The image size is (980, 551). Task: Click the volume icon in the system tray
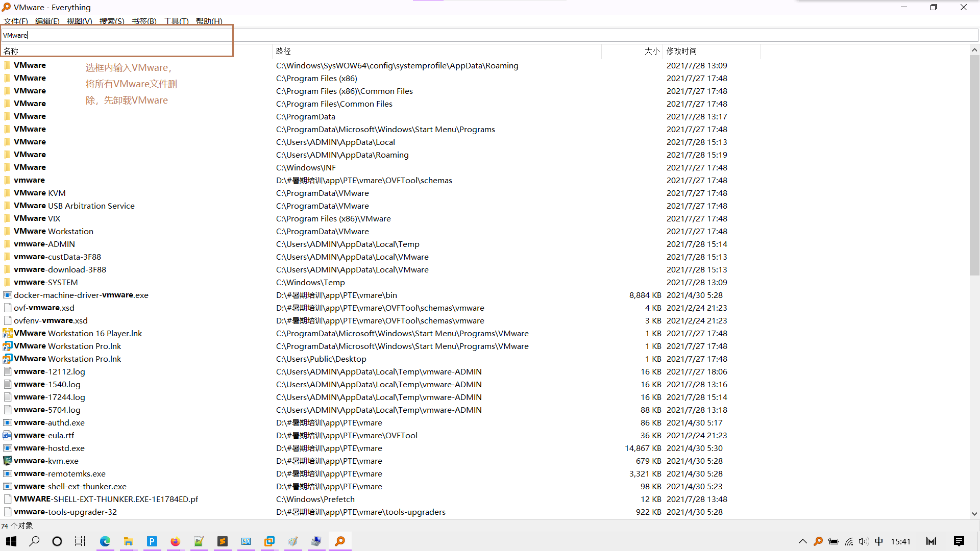point(863,541)
